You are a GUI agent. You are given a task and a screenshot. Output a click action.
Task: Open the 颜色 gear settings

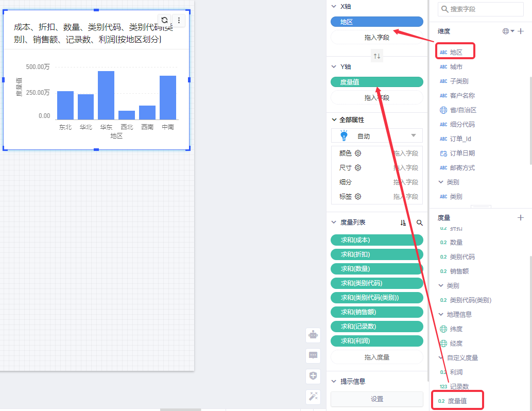(358, 153)
